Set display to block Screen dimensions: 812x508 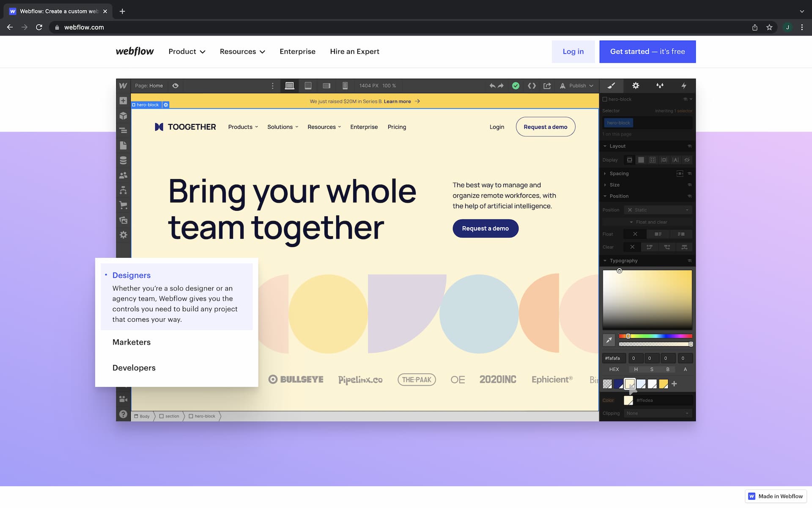[630, 160]
